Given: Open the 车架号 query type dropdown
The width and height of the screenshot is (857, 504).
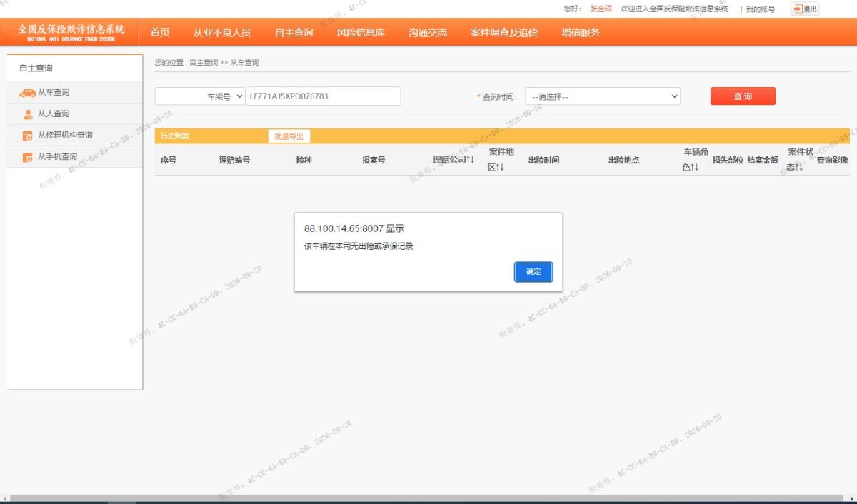Looking at the screenshot, I should 200,96.
